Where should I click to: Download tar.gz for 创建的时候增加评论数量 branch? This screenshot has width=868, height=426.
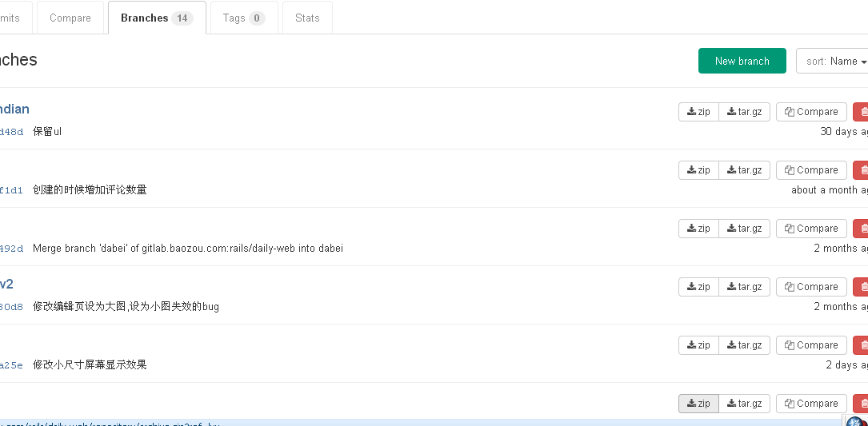[x=745, y=170]
